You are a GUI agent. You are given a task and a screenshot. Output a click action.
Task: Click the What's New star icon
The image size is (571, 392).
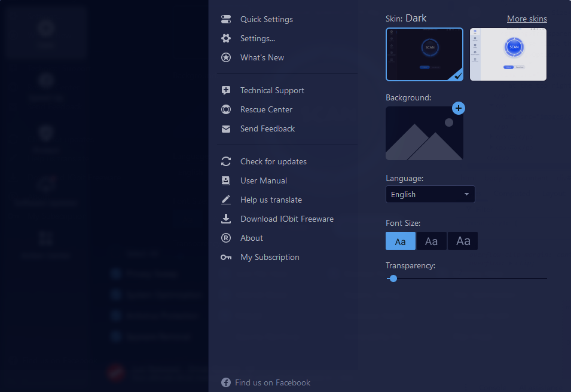[x=226, y=57]
